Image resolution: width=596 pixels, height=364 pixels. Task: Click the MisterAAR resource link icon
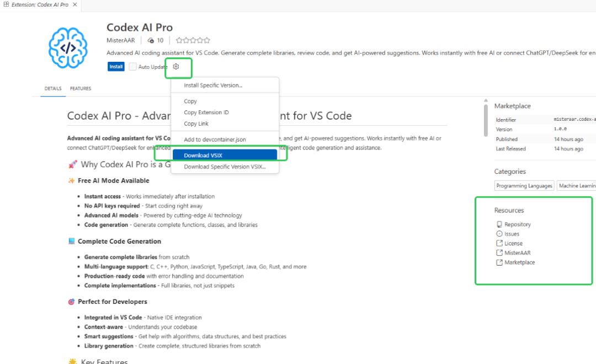[499, 253]
